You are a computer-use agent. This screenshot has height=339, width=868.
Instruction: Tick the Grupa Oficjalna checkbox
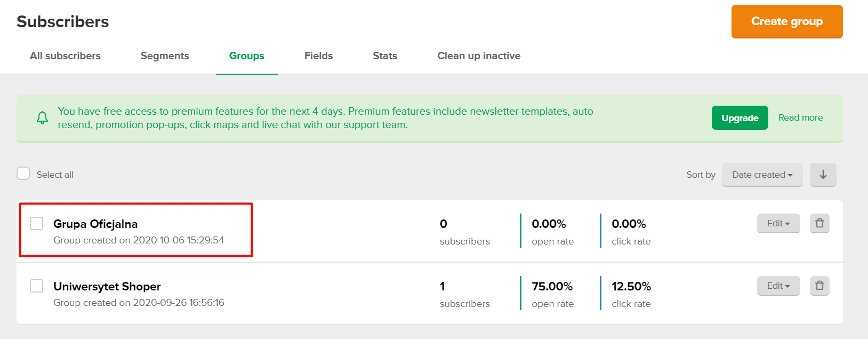click(37, 223)
